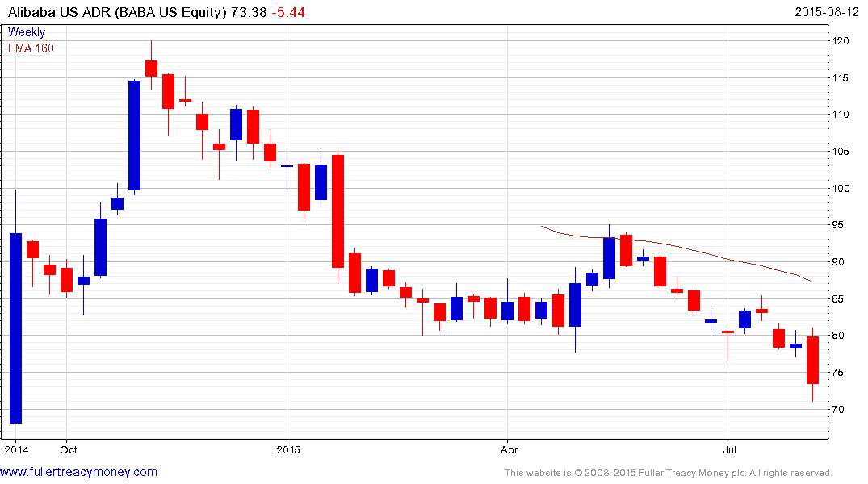Click the red EMA 160 line
The height and width of the screenshot is (484, 868).
click(x=677, y=248)
